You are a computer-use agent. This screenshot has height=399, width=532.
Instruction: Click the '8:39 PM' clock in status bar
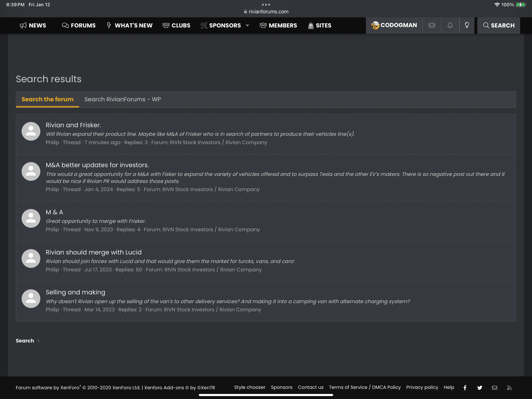pyautogui.click(x=15, y=4)
